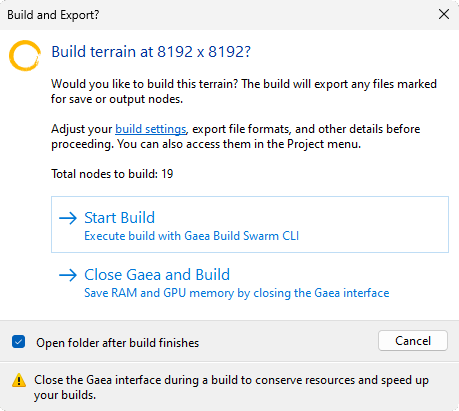Click the 'Build terrain at 8192 x 8192?' heading
The image size is (459, 411).
(151, 52)
